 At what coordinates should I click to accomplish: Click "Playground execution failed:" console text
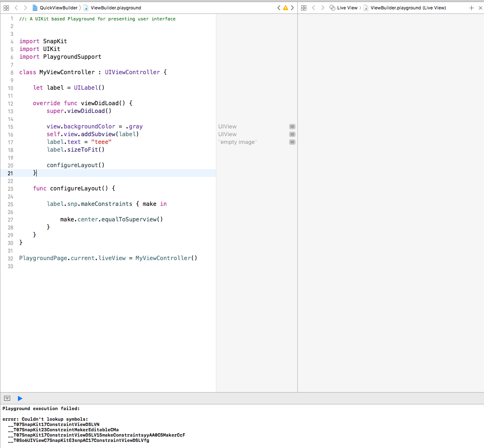coord(41,408)
